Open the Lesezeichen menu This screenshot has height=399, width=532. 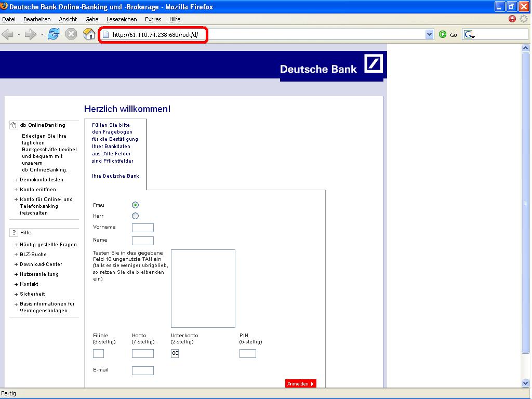pos(122,19)
